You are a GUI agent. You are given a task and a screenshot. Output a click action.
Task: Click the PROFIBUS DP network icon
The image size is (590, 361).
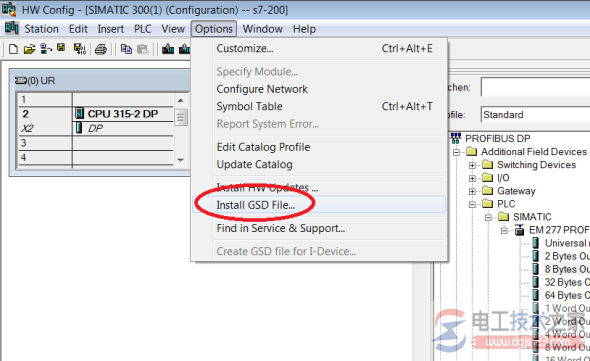pos(456,138)
